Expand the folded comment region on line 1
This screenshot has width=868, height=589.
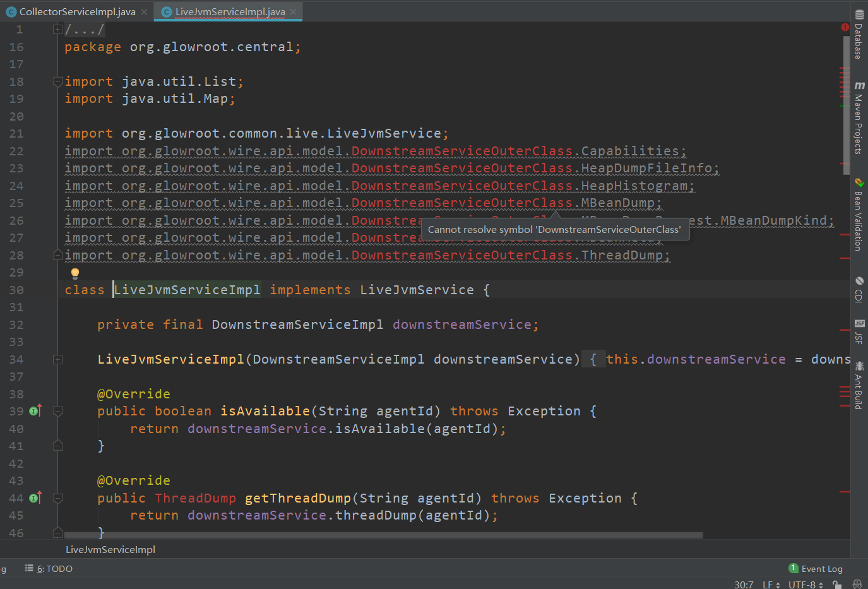pos(57,28)
